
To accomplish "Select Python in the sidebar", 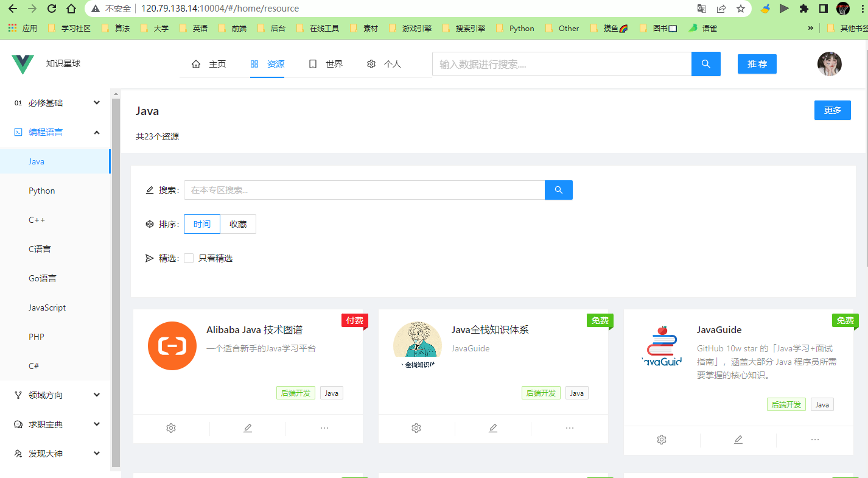I will (x=55, y=191).
